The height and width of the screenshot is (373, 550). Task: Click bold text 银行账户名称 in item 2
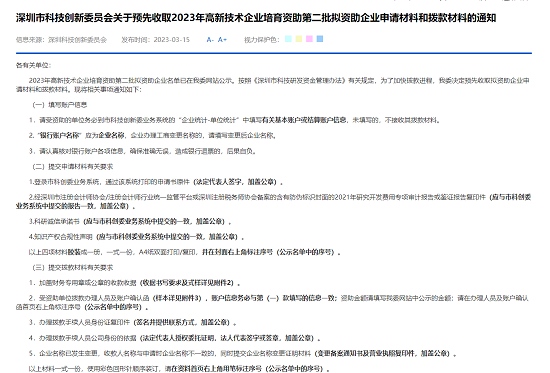[60, 135]
